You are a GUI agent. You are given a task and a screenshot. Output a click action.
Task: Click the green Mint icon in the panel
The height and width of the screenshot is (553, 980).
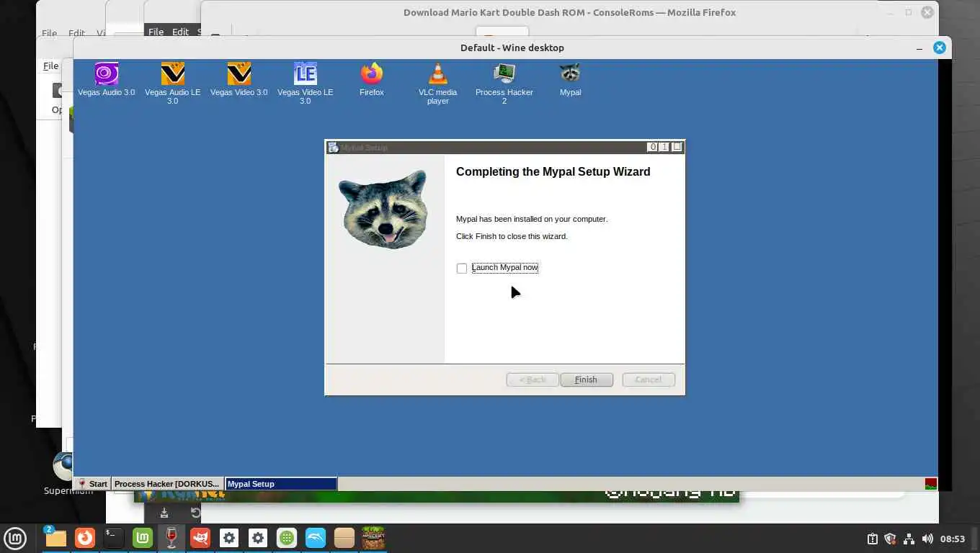tap(143, 538)
